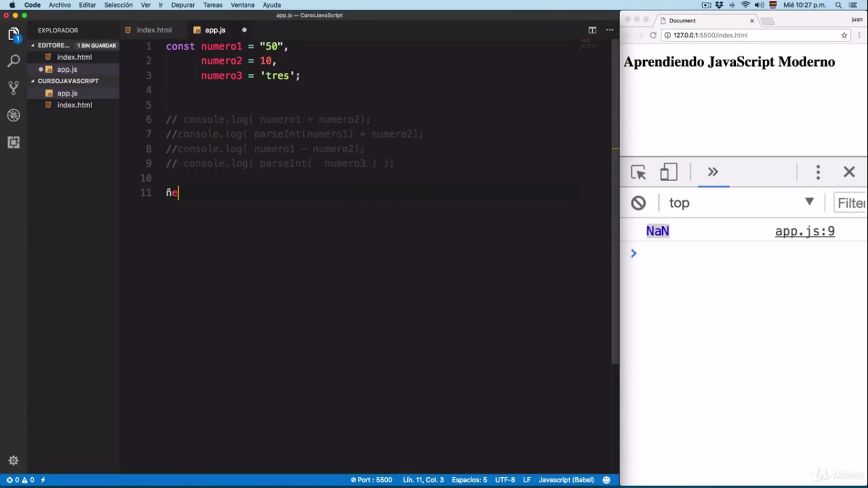
Task: Open the Extensions view
Action: (x=13, y=142)
